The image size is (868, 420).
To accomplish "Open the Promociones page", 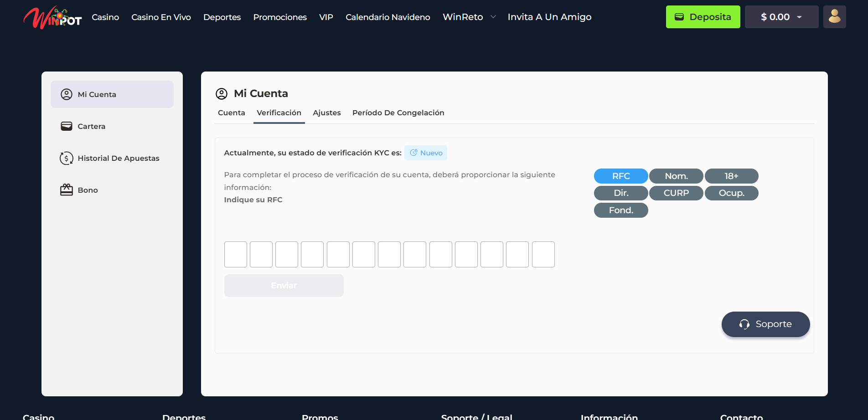I will pyautogui.click(x=280, y=17).
